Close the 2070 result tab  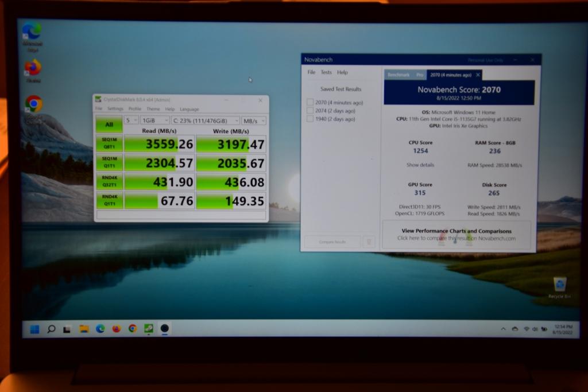click(x=478, y=75)
